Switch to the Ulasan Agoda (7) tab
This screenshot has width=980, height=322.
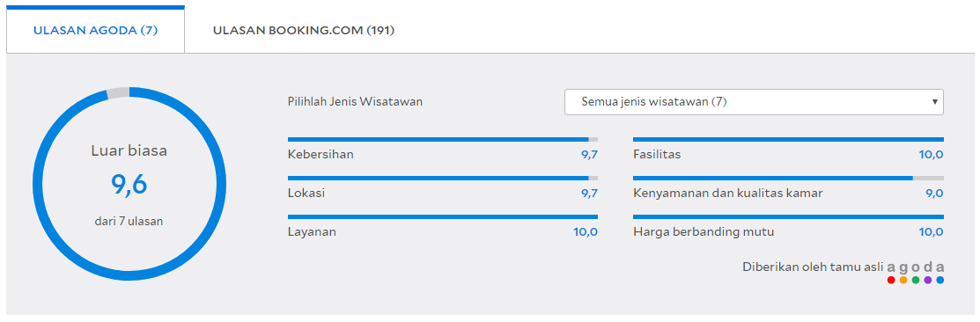point(95,29)
